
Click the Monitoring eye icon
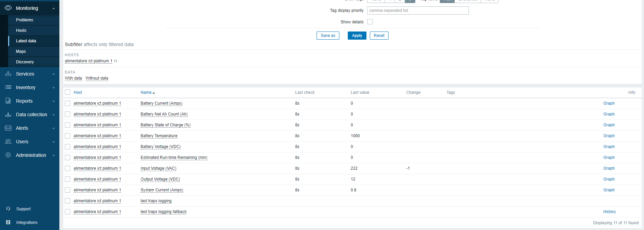(x=8, y=8)
